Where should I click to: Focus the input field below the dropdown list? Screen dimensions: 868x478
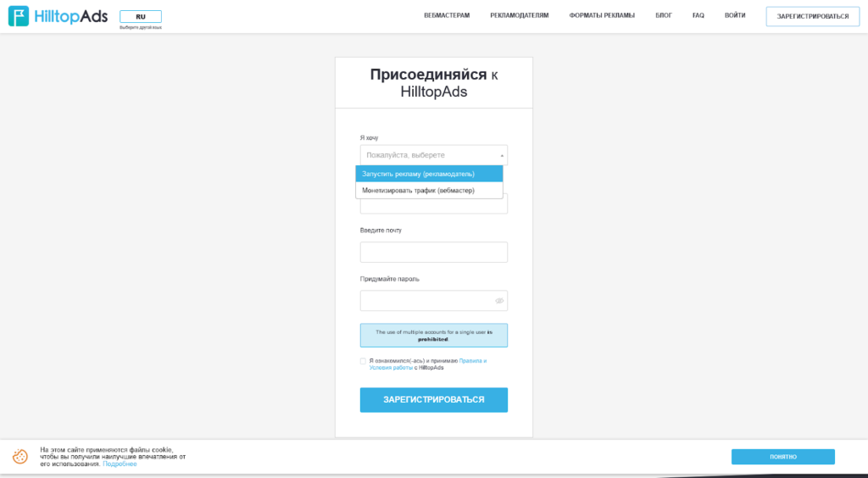[x=433, y=206]
